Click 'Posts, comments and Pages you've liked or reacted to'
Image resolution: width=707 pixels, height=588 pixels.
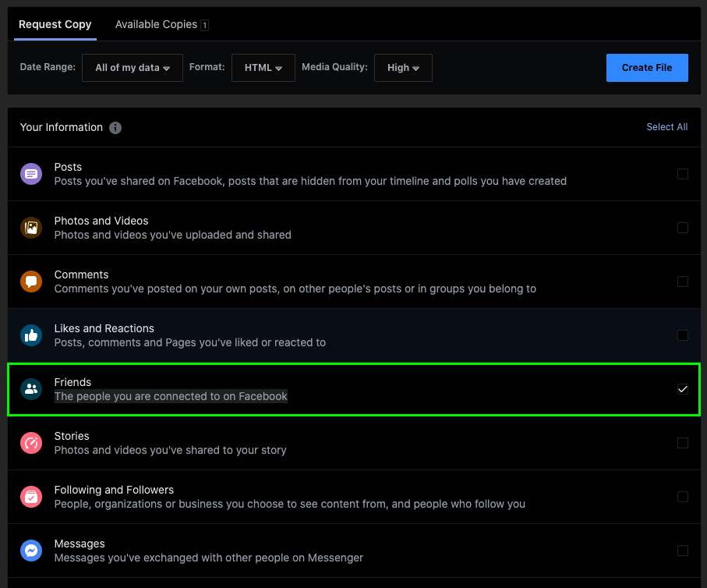click(x=190, y=342)
